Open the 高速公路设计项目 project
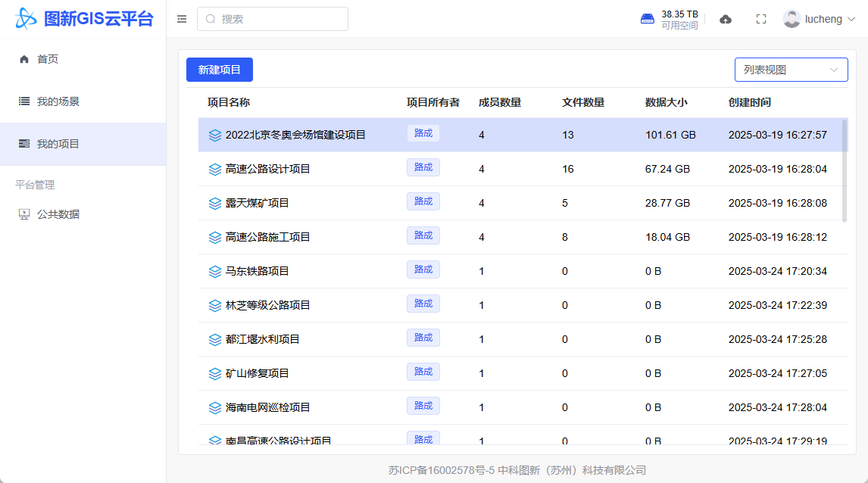The height and width of the screenshot is (483, 868). coord(268,169)
